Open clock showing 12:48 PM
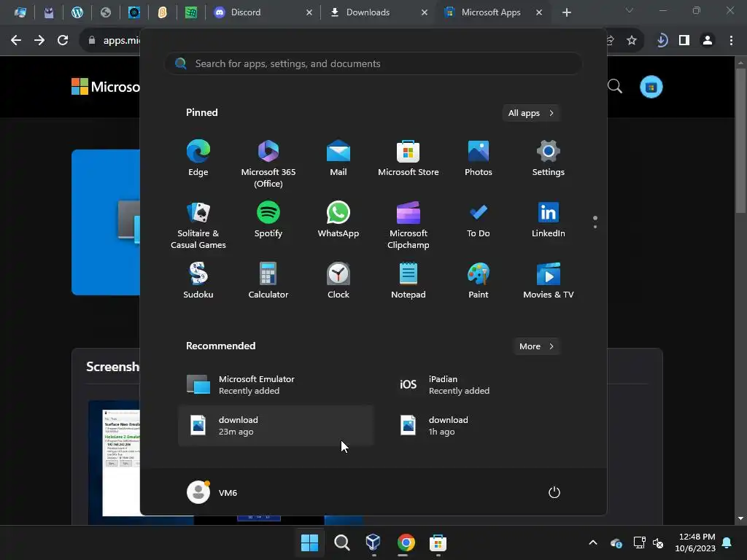This screenshot has height=560, width=747. [695, 542]
